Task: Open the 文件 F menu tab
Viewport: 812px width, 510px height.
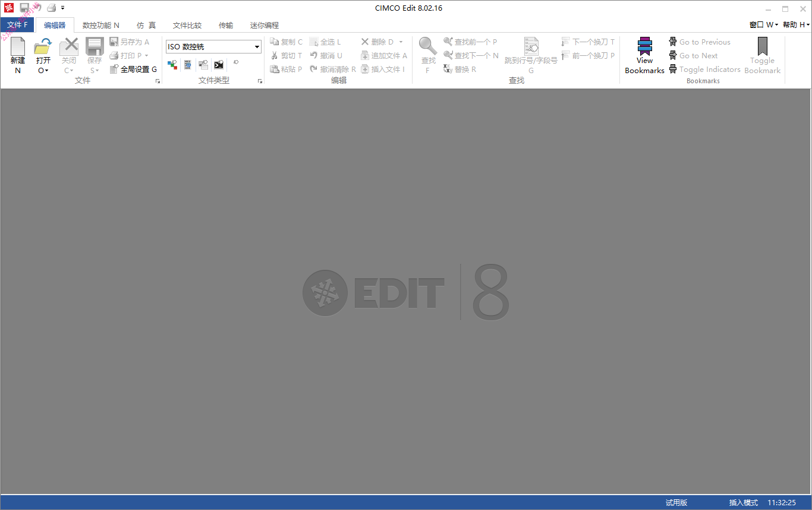Action: point(17,25)
